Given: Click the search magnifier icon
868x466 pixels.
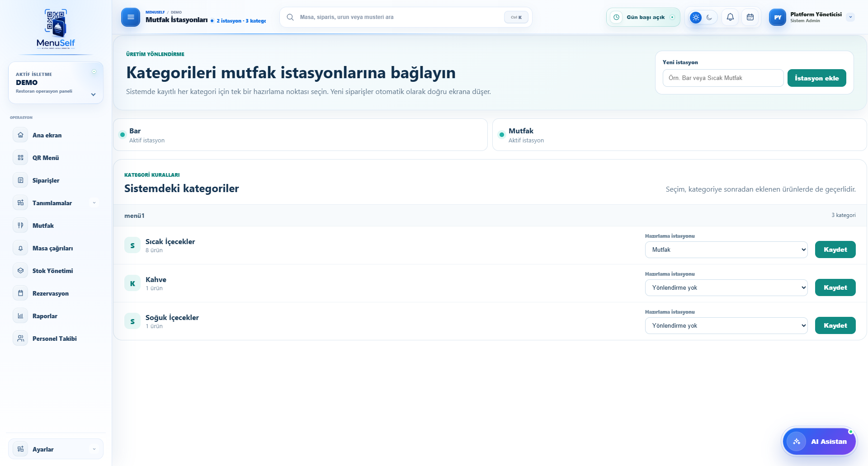Looking at the screenshot, I should click(290, 17).
